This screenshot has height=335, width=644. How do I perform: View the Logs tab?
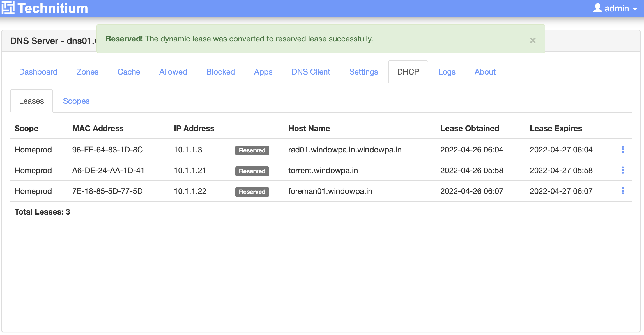[447, 72]
